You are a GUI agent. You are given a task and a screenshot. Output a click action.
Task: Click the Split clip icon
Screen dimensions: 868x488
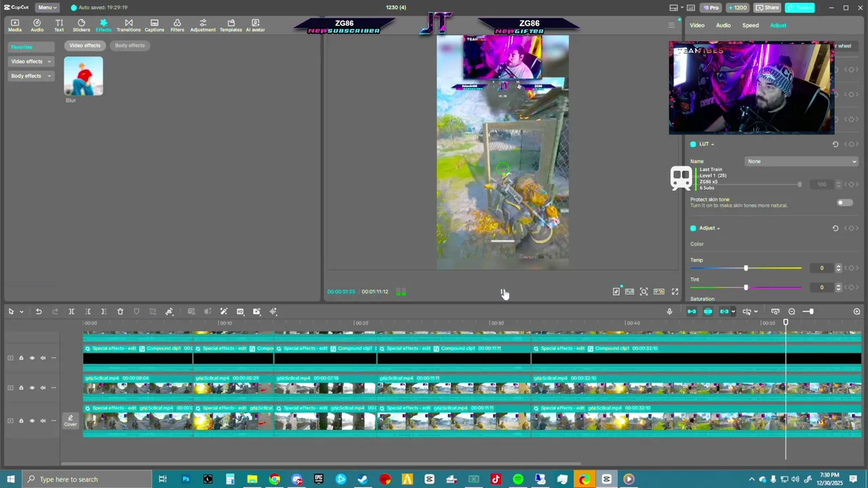71,312
